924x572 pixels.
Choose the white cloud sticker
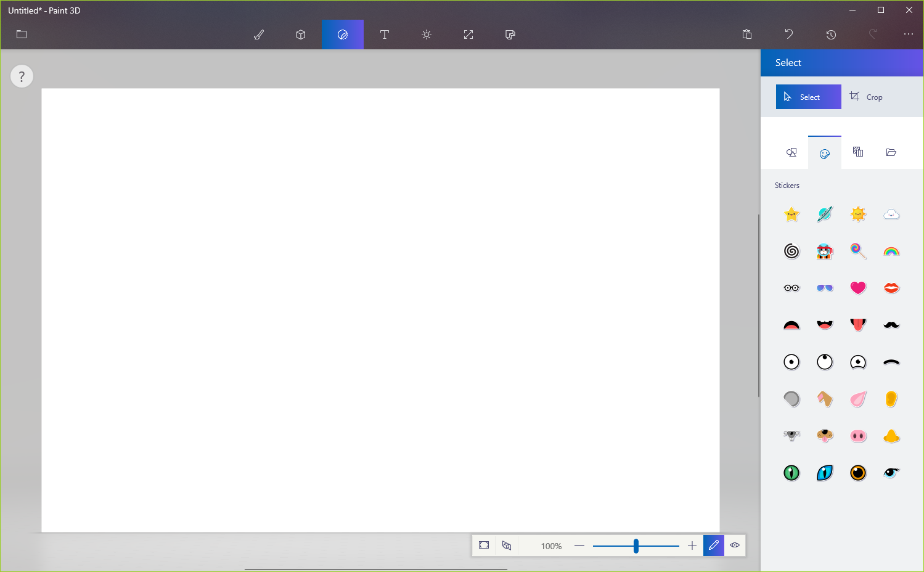point(891,214)
